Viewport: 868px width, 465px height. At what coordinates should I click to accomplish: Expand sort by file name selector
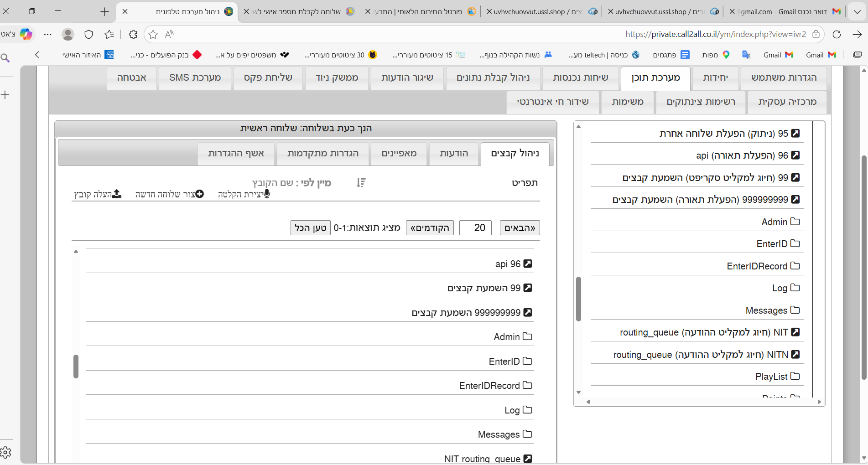[292, 183]
